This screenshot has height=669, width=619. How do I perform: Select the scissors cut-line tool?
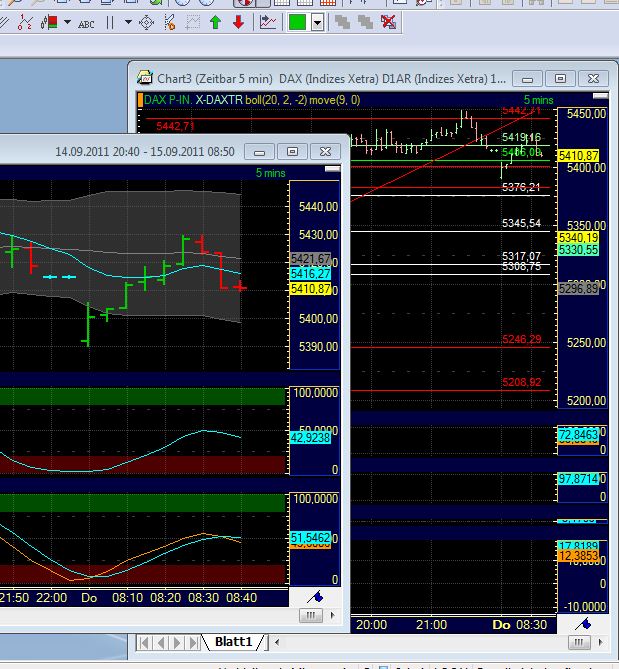(169, 22)
